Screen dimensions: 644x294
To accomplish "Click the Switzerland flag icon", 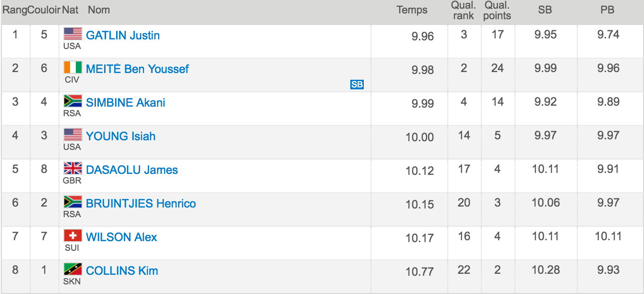I will (73, 235).
